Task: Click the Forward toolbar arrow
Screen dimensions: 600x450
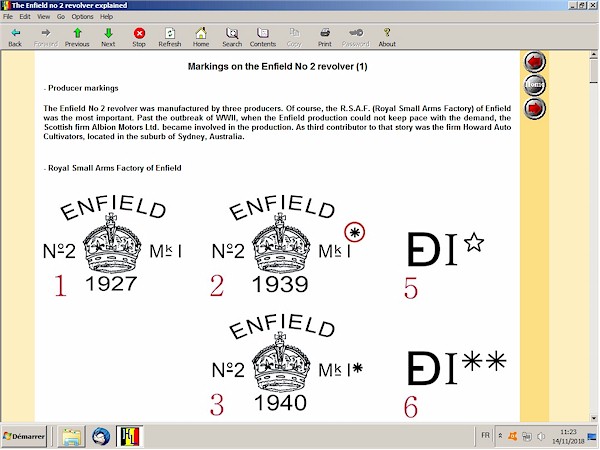Action: pos(46,37)
